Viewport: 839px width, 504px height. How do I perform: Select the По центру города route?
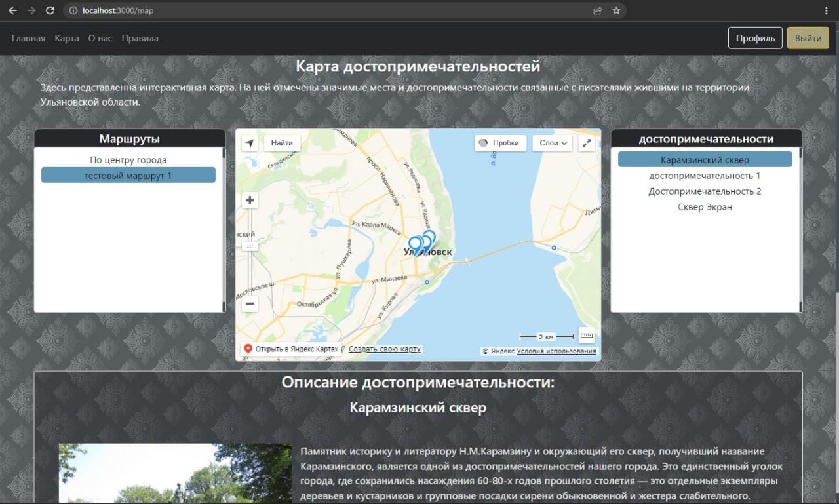coord(128,160)
